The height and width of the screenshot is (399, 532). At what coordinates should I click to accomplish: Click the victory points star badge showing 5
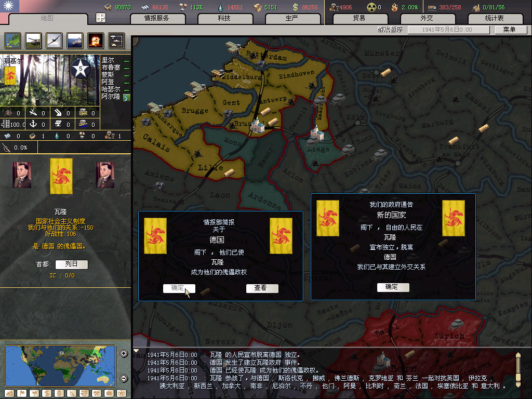click(81, 69)
